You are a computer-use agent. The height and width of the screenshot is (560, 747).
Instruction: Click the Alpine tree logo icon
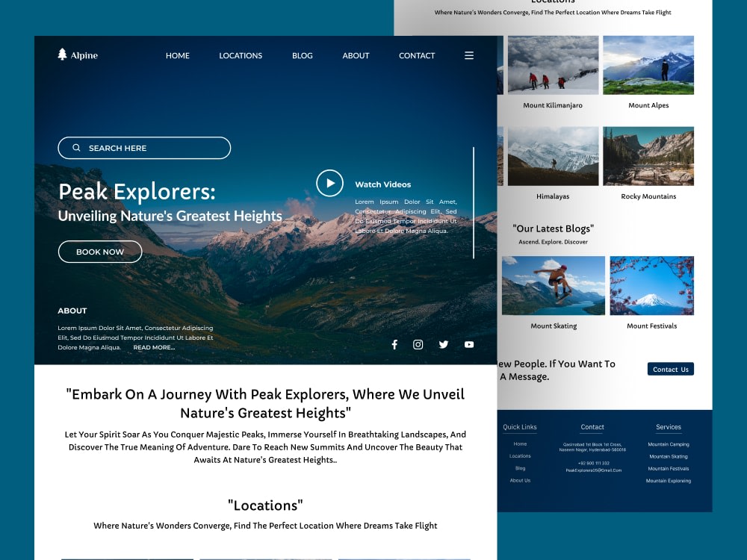coord(62,55)
